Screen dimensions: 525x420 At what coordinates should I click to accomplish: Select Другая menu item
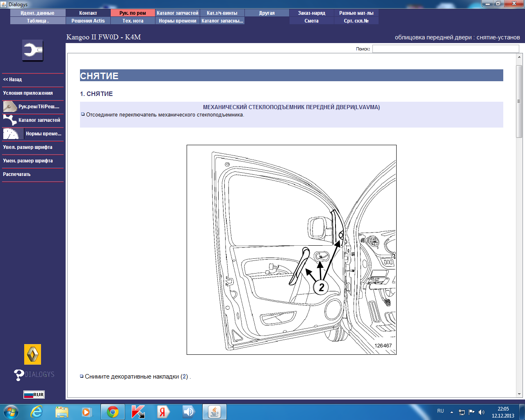(267, 13)
